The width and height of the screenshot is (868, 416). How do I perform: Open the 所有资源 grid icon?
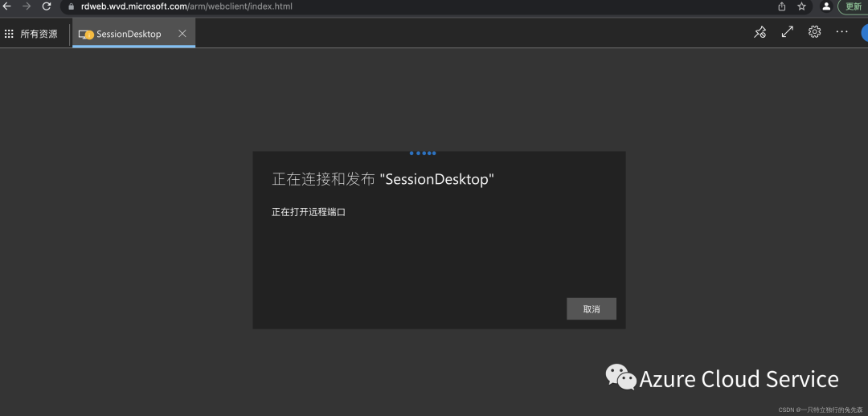coord(9,34)
